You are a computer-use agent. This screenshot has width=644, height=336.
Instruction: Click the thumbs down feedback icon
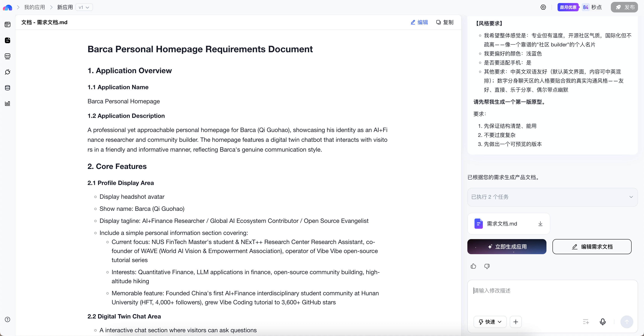pyautogui.click(x=487, y=266)
